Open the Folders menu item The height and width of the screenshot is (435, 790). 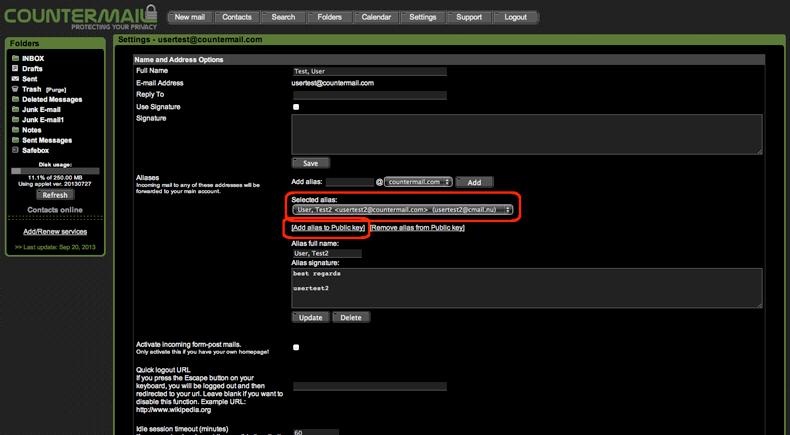coord(330,17)
